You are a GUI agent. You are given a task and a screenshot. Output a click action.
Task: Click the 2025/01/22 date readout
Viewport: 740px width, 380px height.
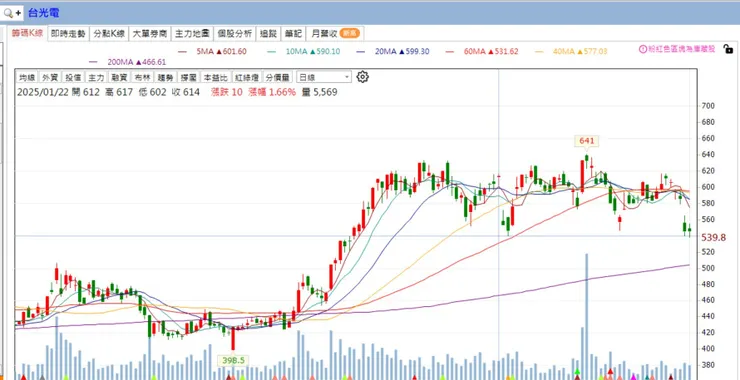tap(43, 92)
